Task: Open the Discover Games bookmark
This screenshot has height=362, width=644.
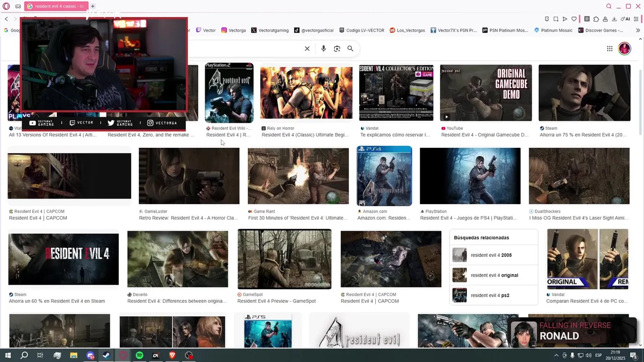Action: 601,30
